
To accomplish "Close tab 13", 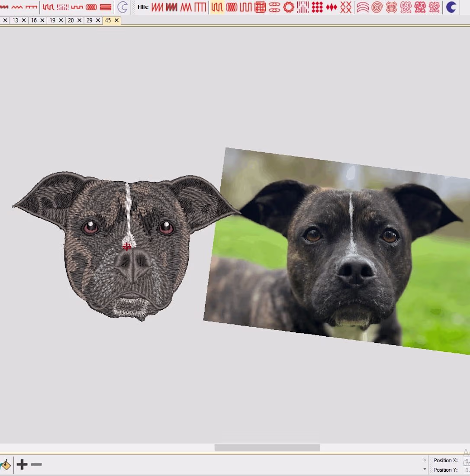I will click(24, 20).
